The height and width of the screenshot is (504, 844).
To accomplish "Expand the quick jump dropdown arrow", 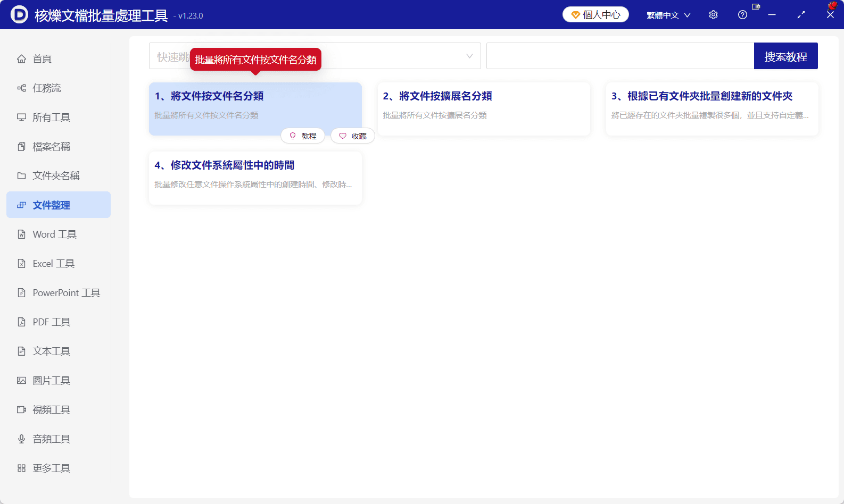I will (x=469, y=56).
